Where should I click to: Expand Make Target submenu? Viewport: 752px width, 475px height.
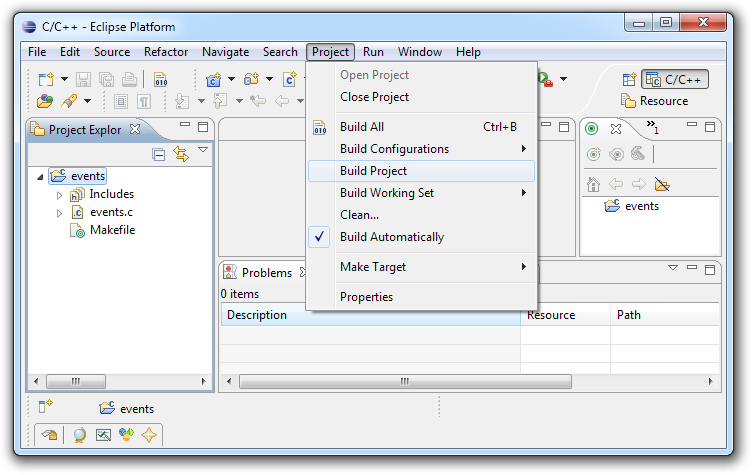point(421,267)
